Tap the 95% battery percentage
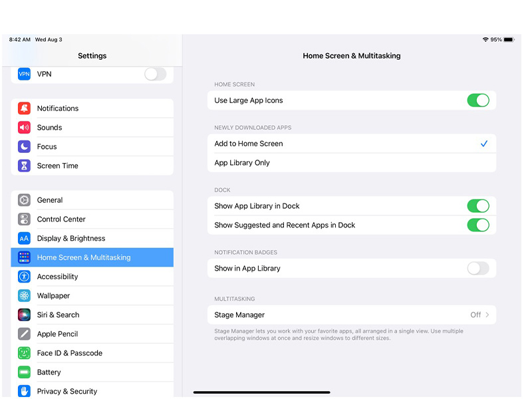 tap(496, 40)
